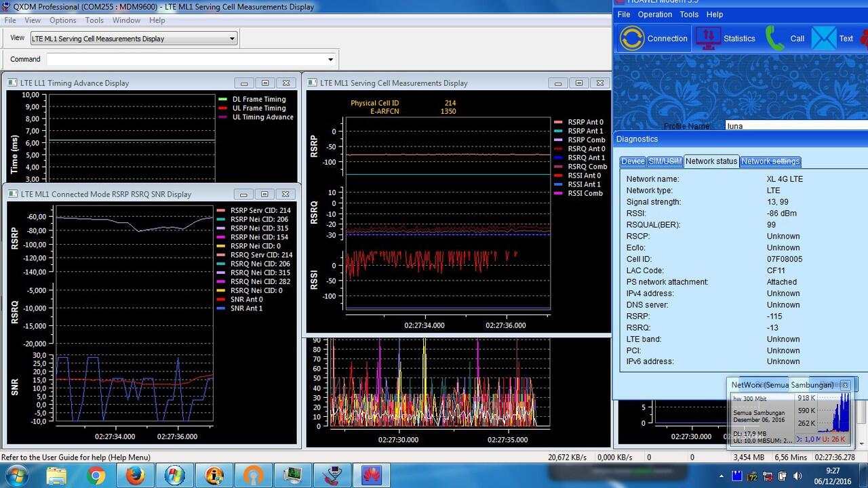Click the RSSI value -86 dBm

coord(782,213)
